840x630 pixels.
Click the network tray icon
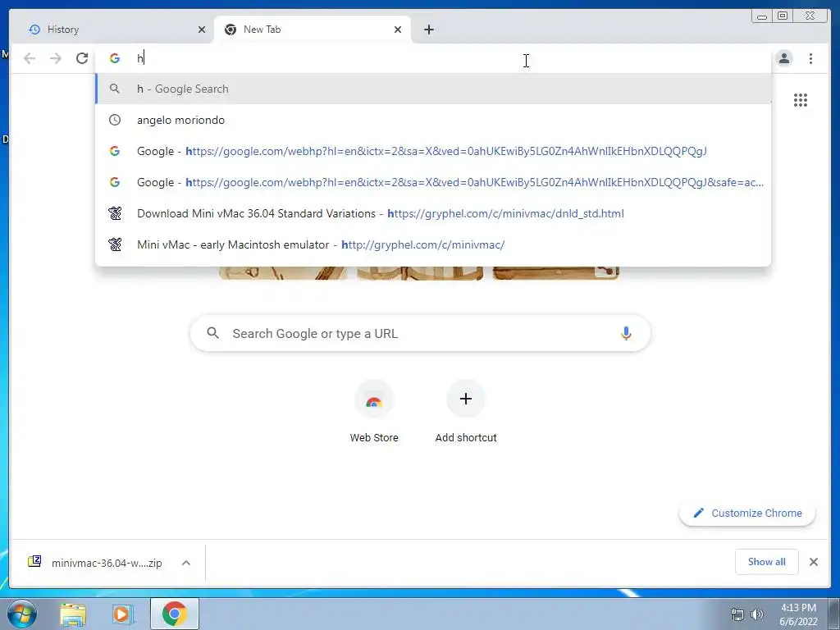pos(737,614)
